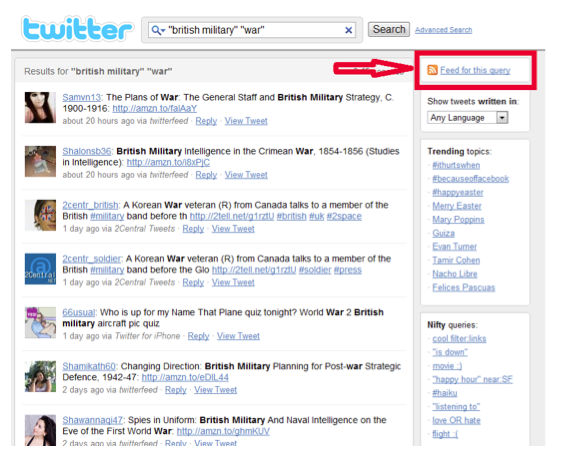The width and height of the screenshot is (565, 465).
Task: Open the 2centr_british username link
Action: 90,205
